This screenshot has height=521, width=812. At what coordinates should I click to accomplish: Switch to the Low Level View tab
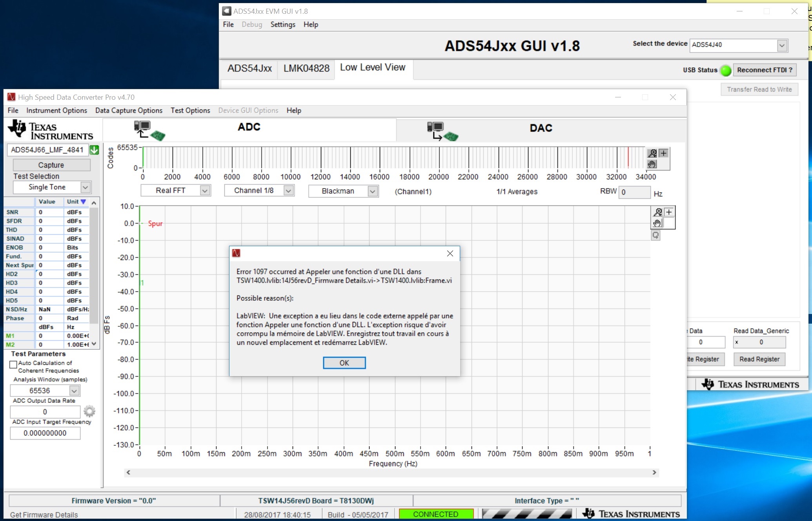373,68
